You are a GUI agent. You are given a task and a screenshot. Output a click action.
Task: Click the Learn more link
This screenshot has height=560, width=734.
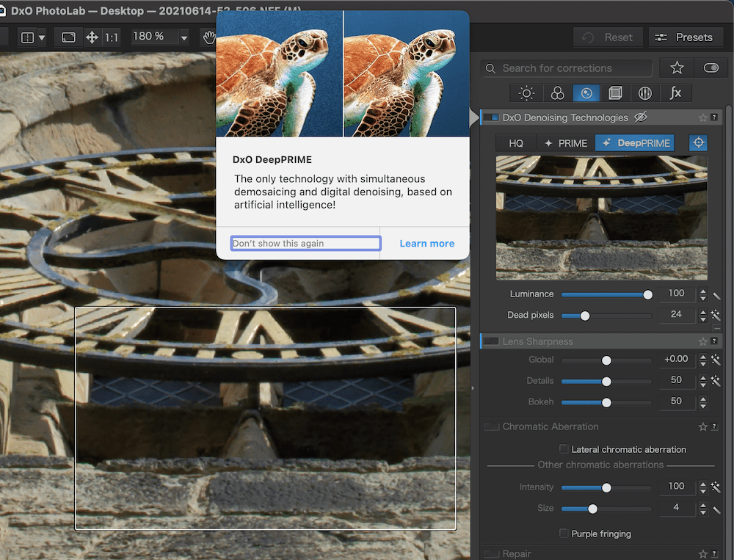(426, 244)
